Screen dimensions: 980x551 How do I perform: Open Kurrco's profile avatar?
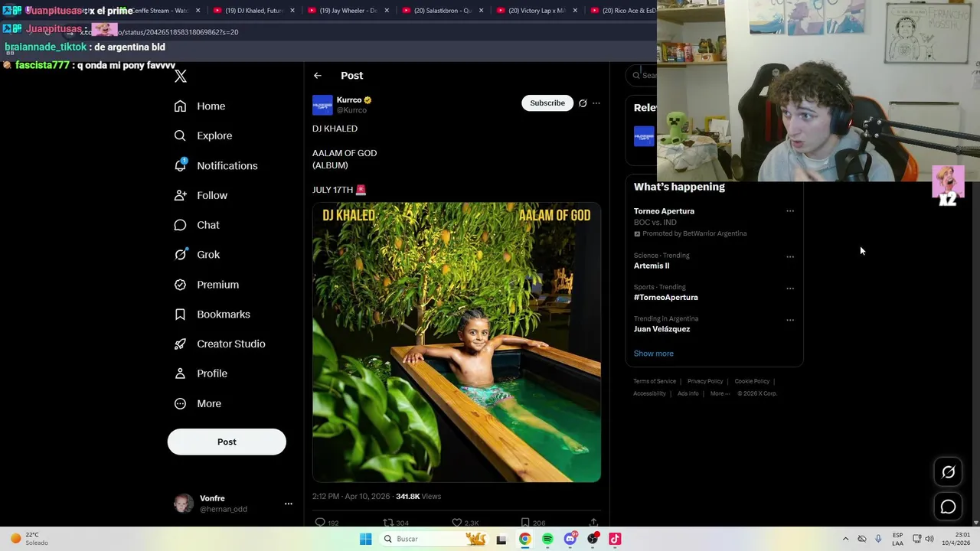pos(322,105)
